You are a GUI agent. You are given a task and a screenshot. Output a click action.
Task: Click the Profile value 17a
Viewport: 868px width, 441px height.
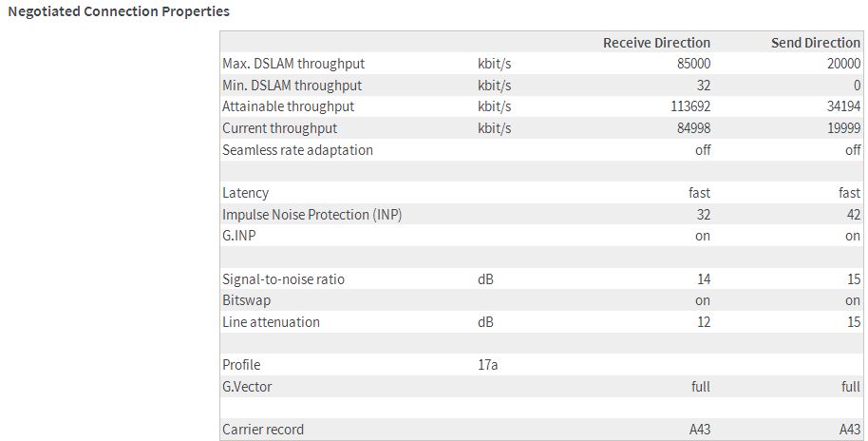click(488, 365)
